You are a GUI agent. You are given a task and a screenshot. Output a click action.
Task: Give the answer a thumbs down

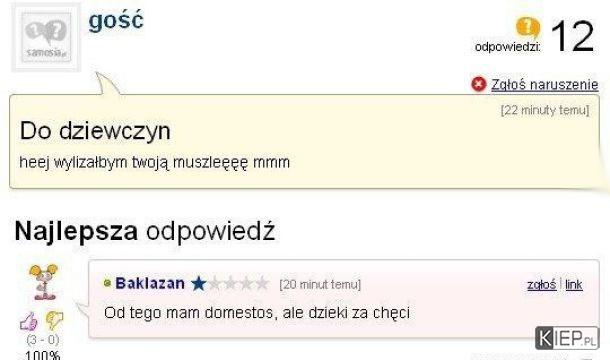(x=54, y=320)
